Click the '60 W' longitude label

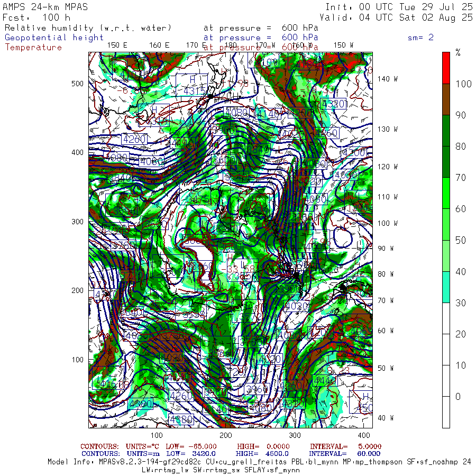tap(386, 331)
